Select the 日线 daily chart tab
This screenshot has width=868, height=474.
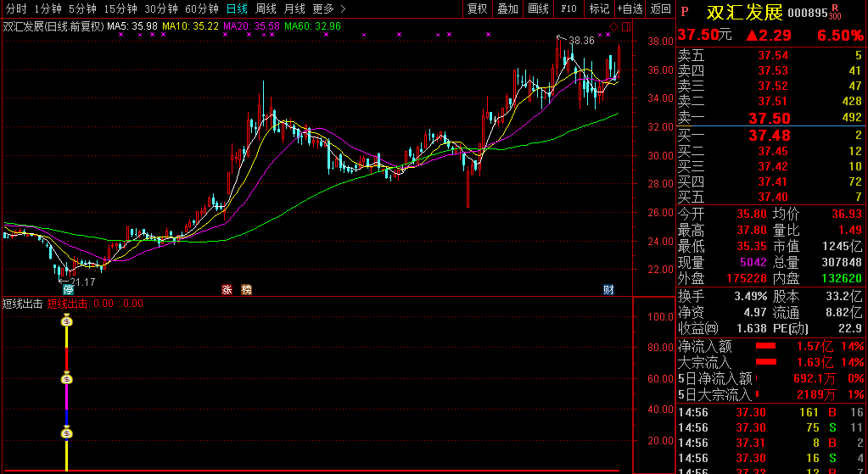pyautogui.click(x=238, y=8)
